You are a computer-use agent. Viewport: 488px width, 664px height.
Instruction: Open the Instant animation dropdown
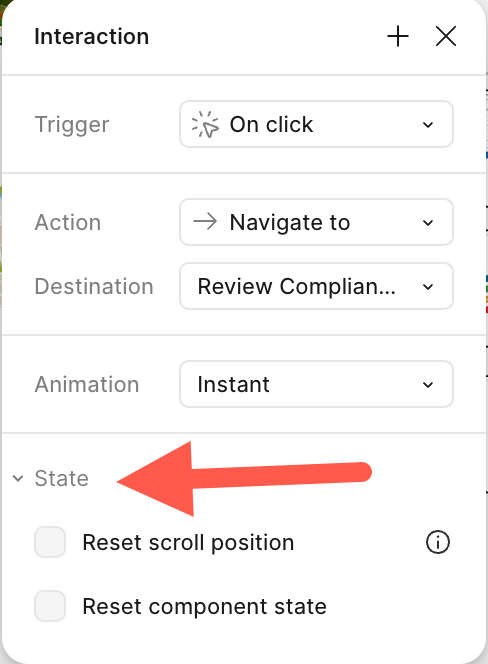point(316,384)
